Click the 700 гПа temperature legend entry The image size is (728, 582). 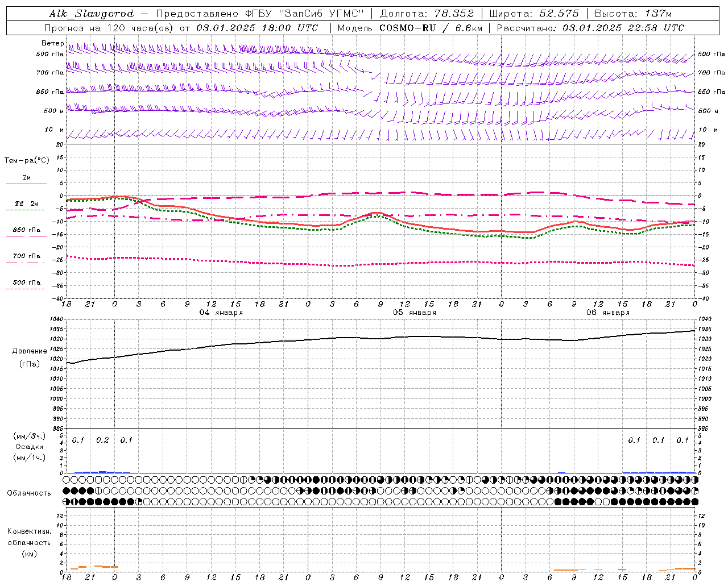click(26, 256)
